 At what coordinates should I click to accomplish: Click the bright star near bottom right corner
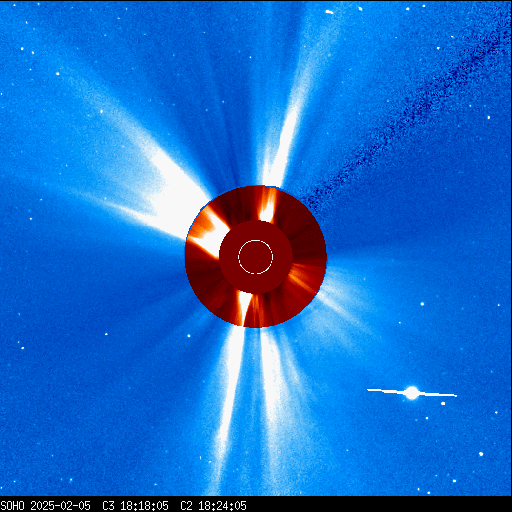(481, 454)
